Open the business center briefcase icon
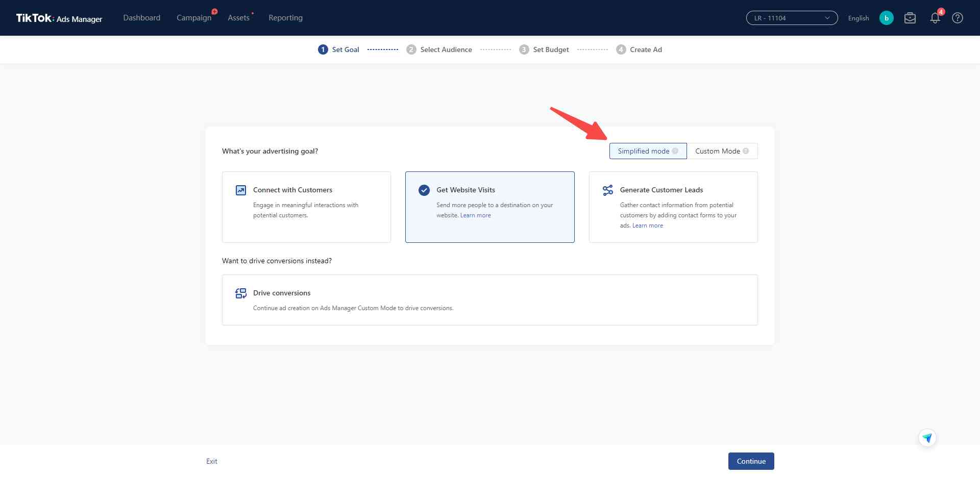980x478 pixels. (x=910, y=18)
